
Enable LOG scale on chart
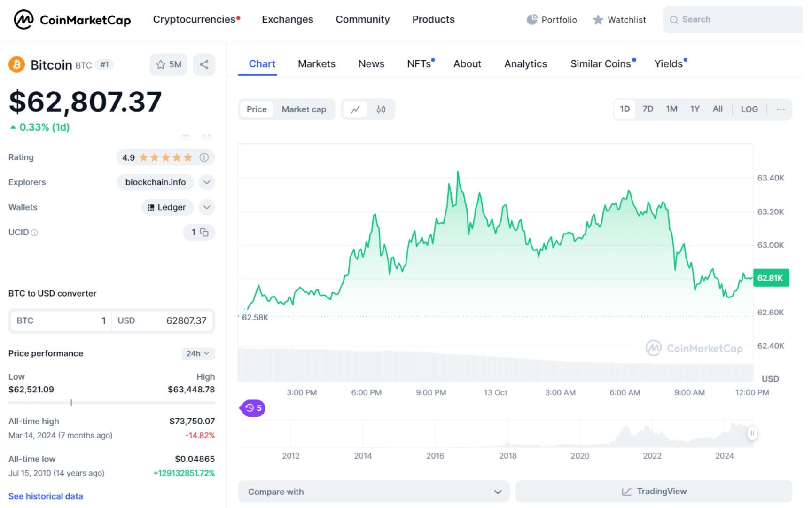(x=749, y=109)
